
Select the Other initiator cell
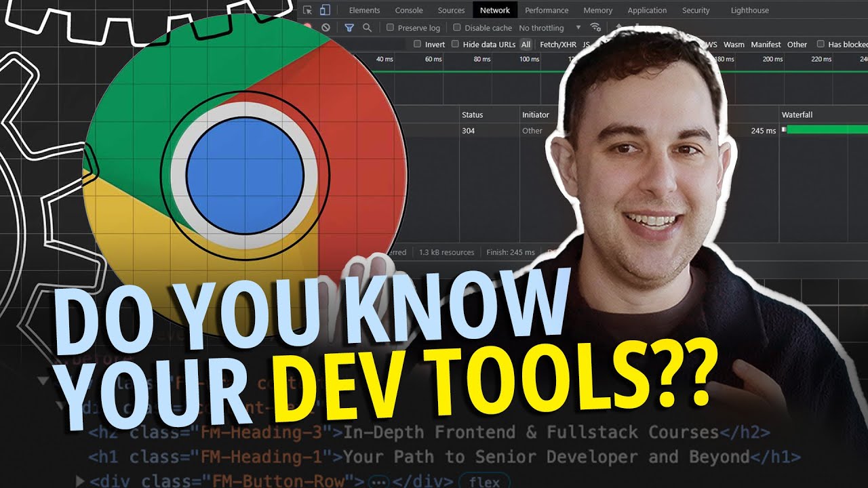pos(532,131)
